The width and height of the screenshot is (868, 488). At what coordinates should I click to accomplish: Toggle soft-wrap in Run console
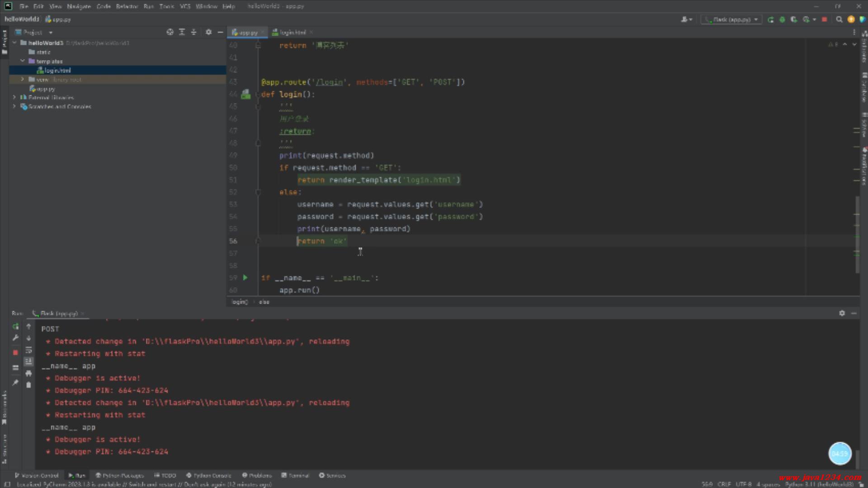coord(28,350)
